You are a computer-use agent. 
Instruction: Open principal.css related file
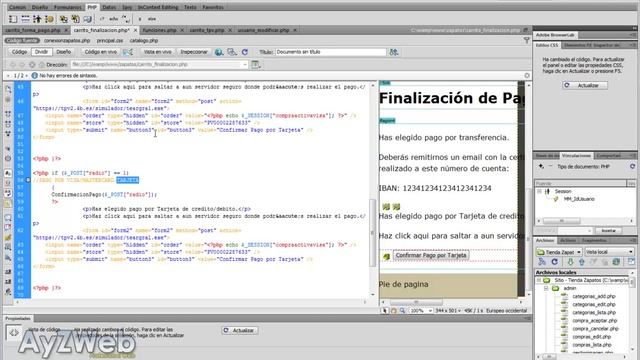tap(110, 40)
